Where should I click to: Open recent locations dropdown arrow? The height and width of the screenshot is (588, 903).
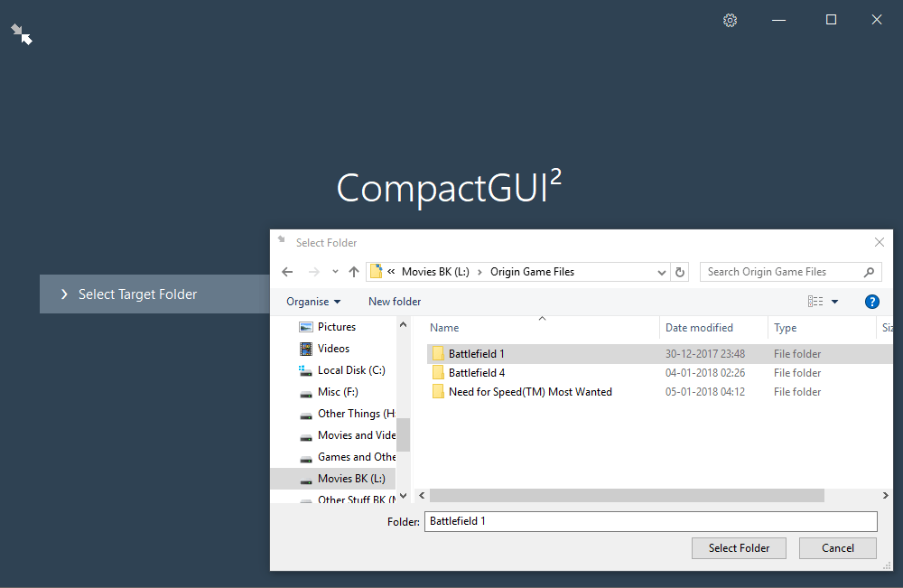pos(335,272)
